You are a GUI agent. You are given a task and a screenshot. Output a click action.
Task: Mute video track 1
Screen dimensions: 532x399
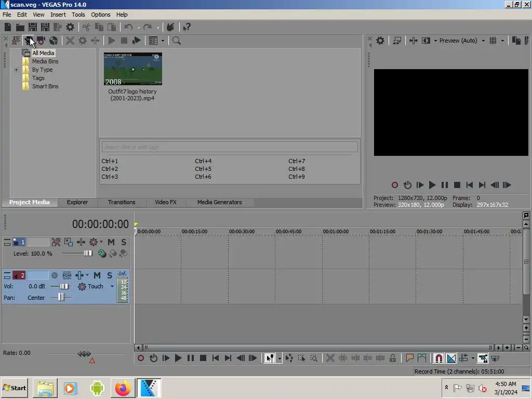pyautogui.click(x=111, y=242)
